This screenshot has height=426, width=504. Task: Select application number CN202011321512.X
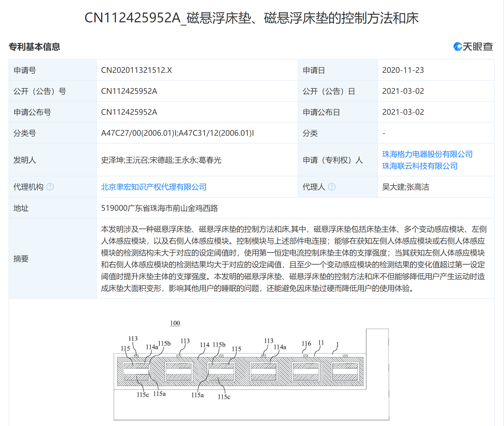click(136, 70)
